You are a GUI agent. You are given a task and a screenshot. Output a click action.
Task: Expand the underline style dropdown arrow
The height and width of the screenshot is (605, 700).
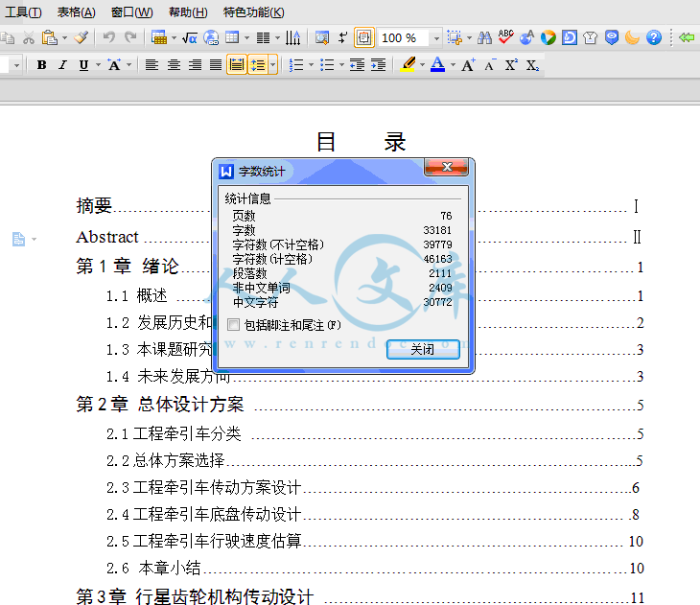[x=98, y=65]
